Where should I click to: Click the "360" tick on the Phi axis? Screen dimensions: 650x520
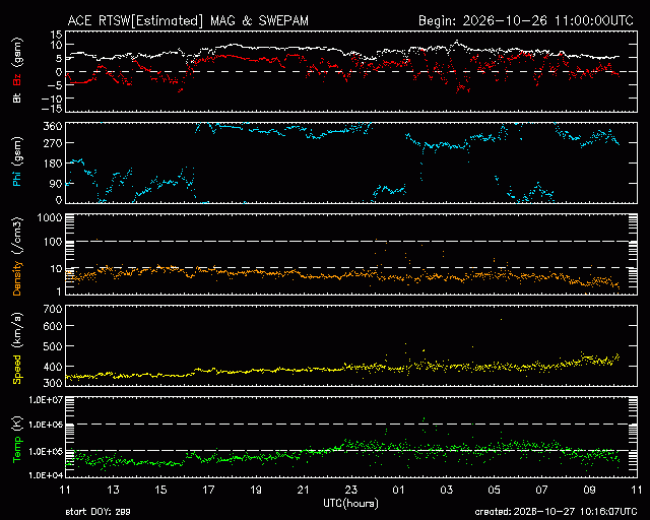[x=53, y=126]
